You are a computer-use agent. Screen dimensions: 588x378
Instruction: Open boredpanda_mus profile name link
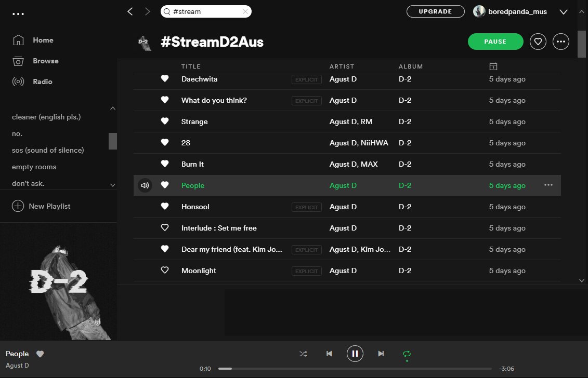point(517,11)
